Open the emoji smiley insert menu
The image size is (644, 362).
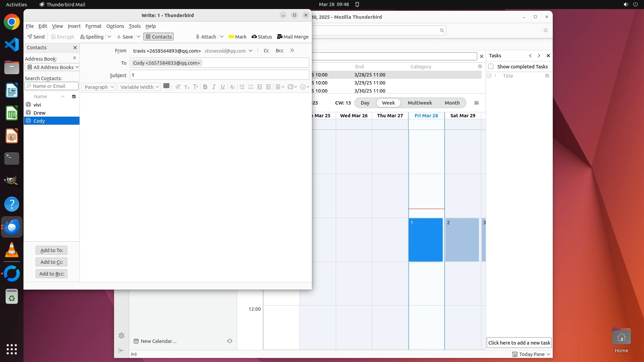(x=305, y=87)
